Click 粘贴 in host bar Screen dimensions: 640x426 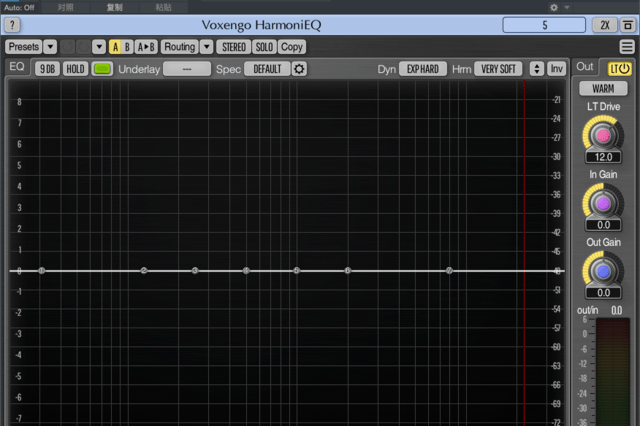(x=163, y=7)
